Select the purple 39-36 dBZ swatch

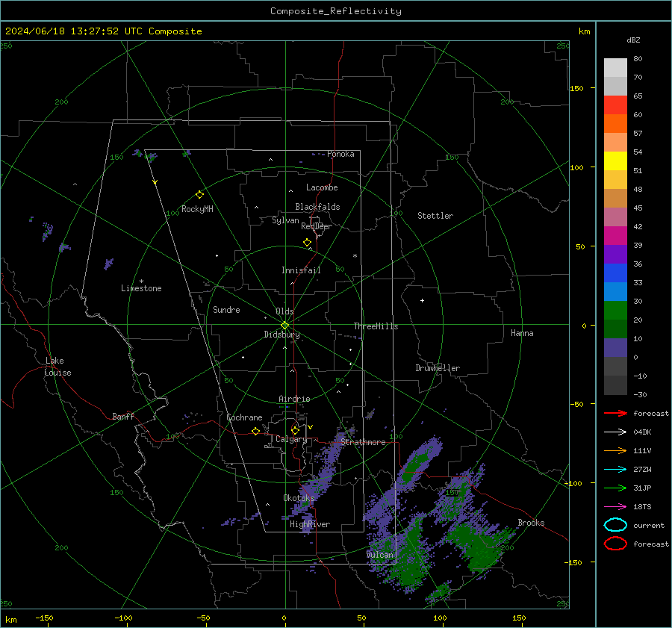(615, 255)
